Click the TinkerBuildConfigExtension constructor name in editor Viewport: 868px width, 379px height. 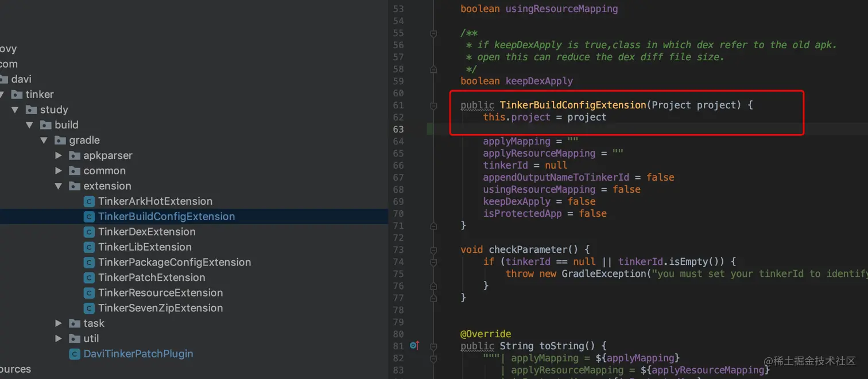coord(573,105)
